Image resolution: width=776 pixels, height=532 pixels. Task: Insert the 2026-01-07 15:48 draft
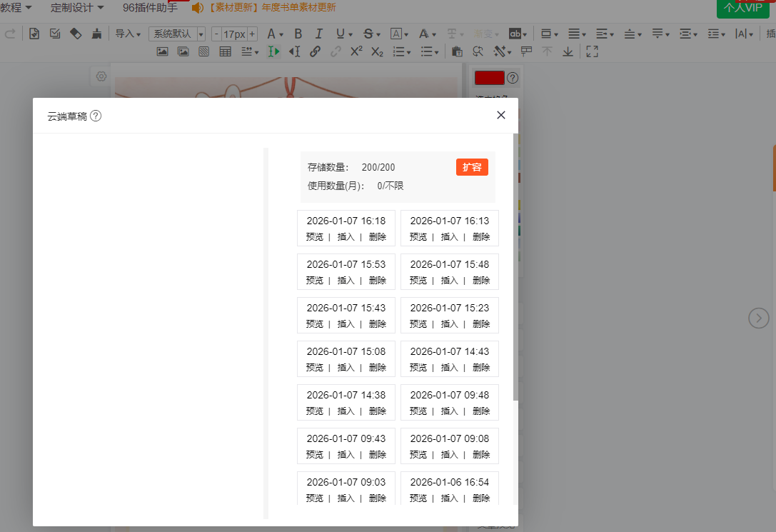coord(449,281)
